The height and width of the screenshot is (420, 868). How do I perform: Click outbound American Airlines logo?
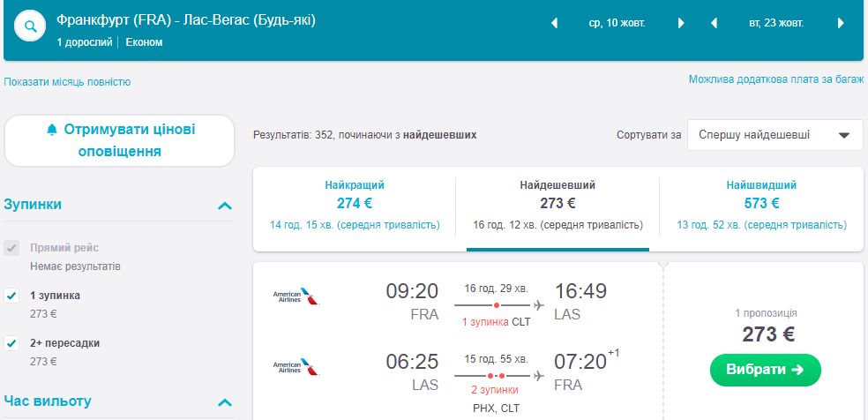[296, 296]
